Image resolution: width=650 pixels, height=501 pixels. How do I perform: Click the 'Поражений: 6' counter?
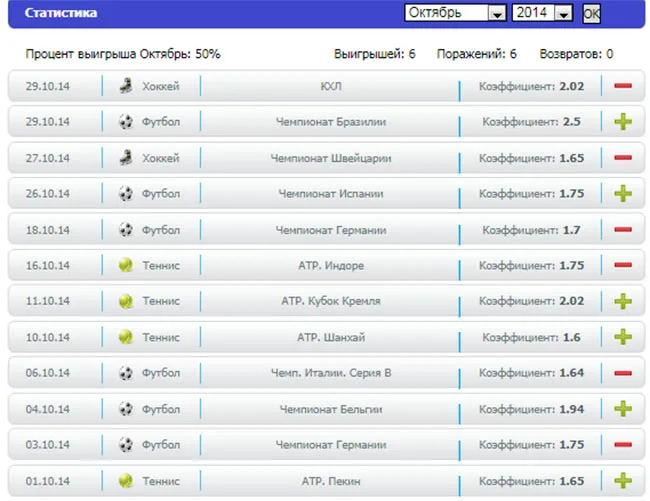[477, 54]
